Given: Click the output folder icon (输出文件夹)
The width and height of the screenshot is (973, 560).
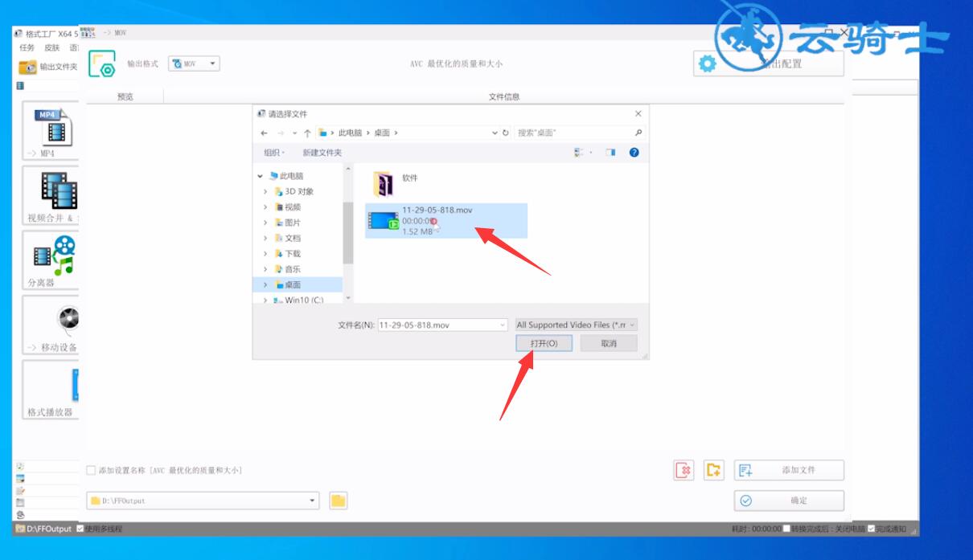Looking at the screenshot, I should [x=28, y=67].
